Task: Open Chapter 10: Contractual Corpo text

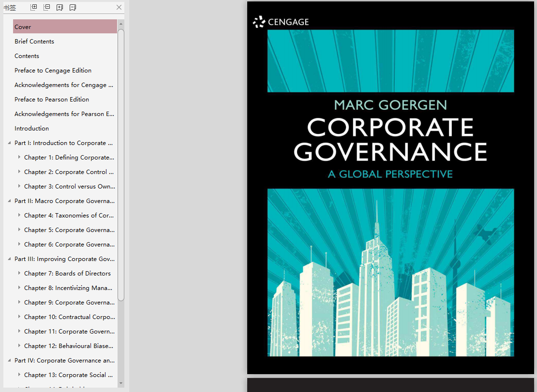Action: pyautogui.click(x=70, y=317)
